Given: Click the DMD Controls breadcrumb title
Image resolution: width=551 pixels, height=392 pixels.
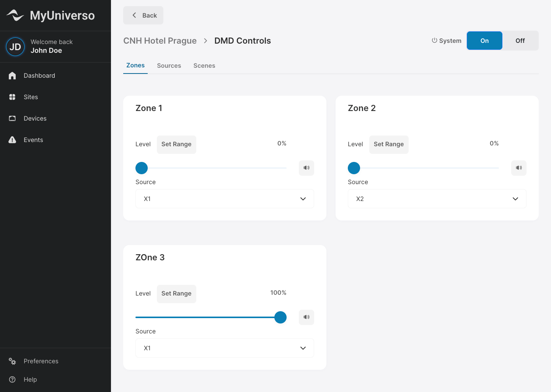Looking at the screenshot, I should (243, 41).
